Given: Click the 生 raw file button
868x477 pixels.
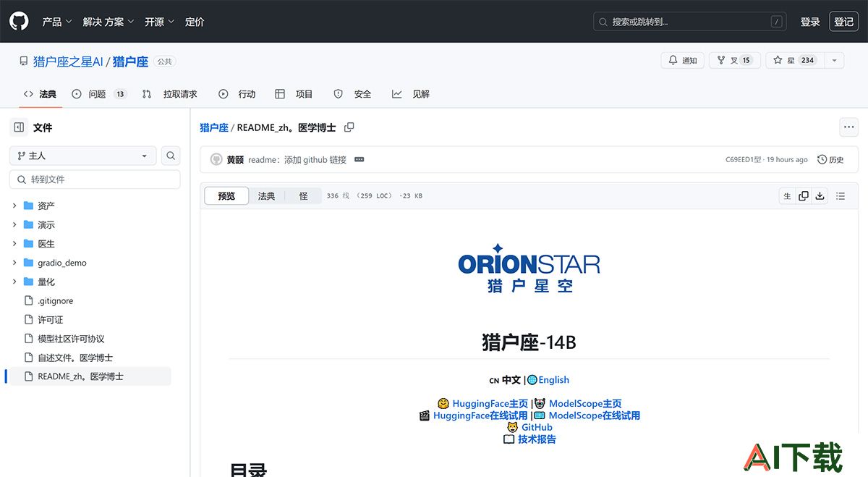Looking at the screenshot, I should 788,196.
